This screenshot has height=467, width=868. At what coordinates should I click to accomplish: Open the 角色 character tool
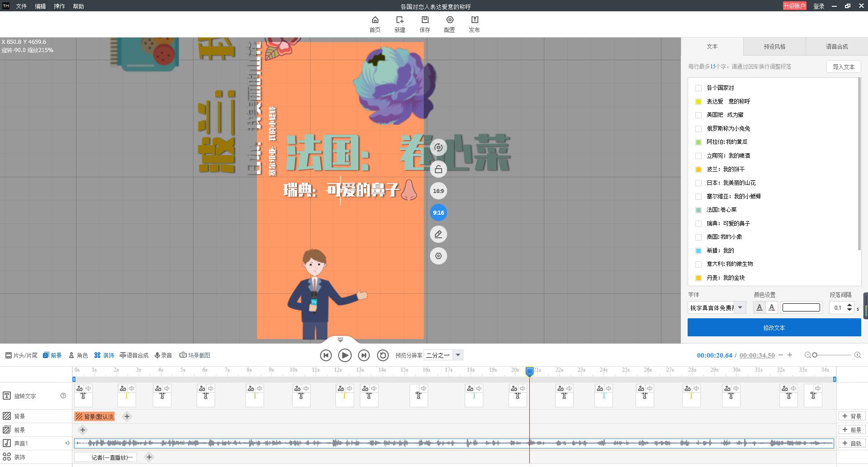click(x=78, y=355)
